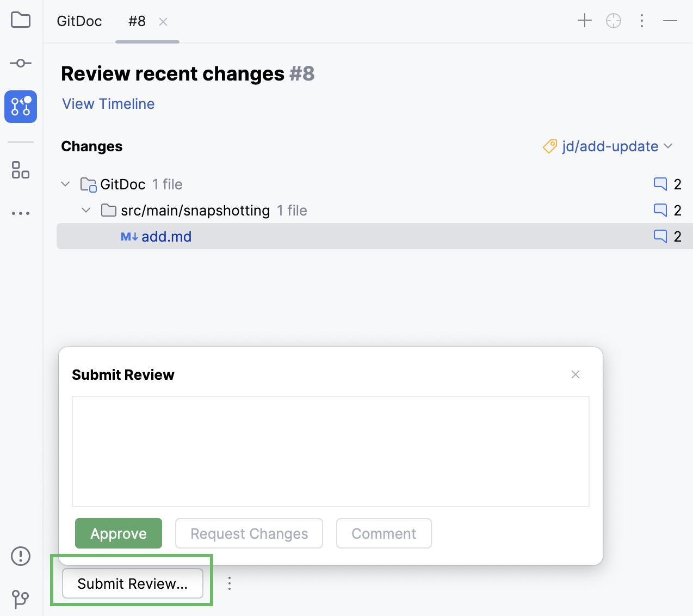Collapse the src/main/snapshotting folder
Image resolution: width=693 pixels, height=616 pixels.
[x=86, y=210]
